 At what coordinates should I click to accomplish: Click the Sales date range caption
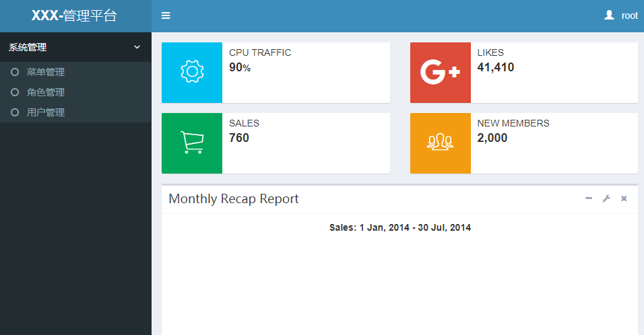[x=400, y=227]
